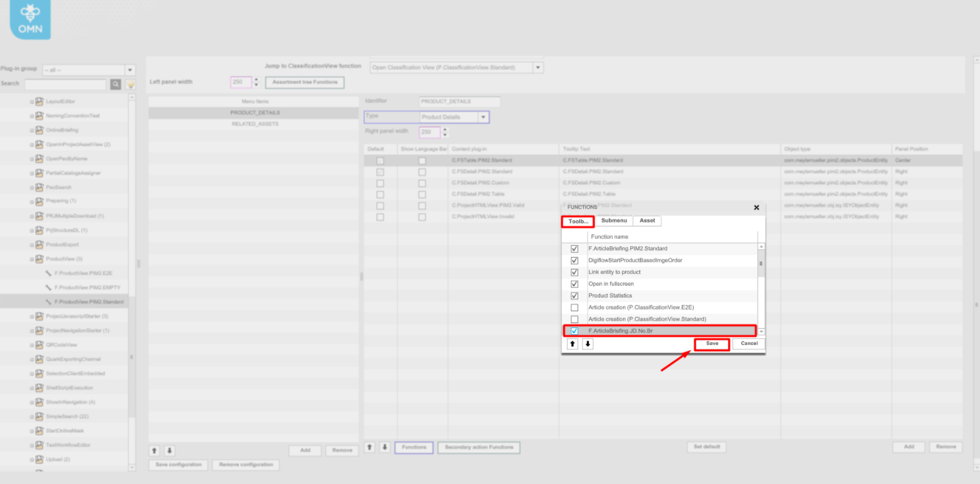Click the OnlineBriefing plug-in icon

pyautogui.click(x=39, y=130)
